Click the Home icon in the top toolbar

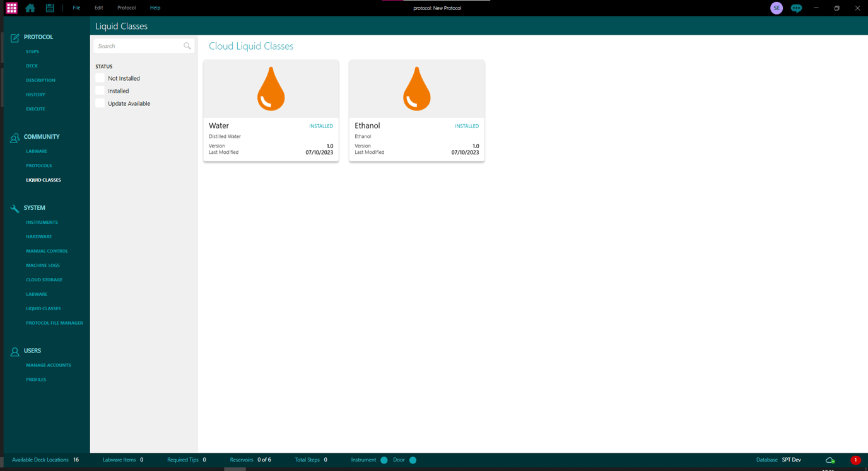coord(30,8)
